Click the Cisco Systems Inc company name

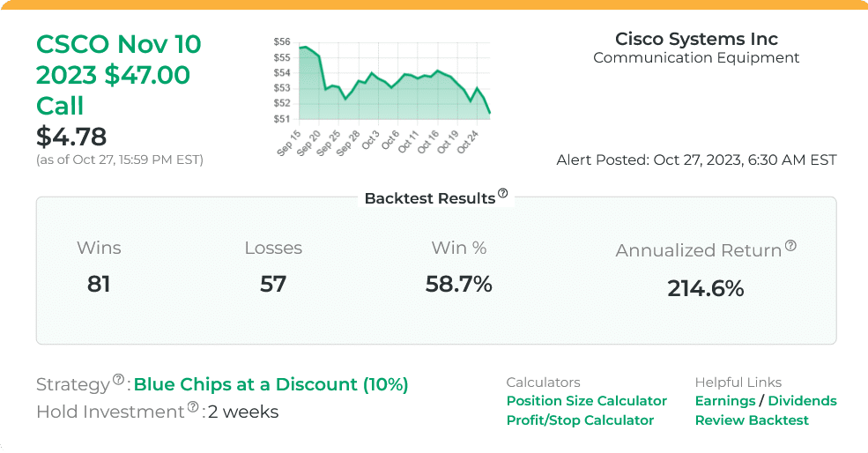(x=696, y=39)
